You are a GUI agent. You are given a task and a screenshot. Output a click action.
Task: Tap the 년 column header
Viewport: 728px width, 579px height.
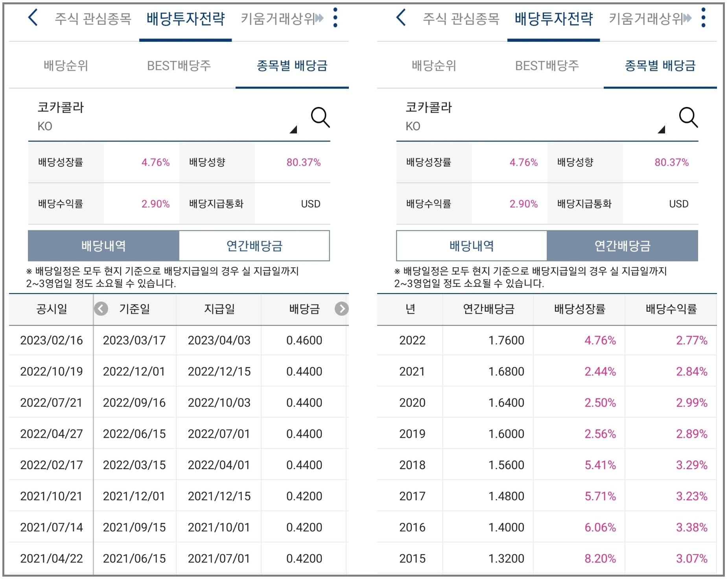click(x=410, y=309)
